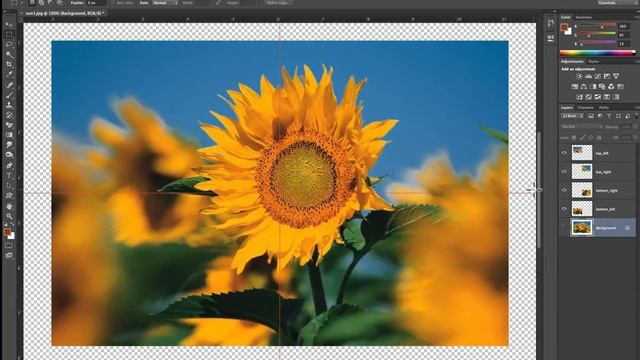Screen dimensions: 640x360
Task: Select the Zoom tool
Action: pyautogui.click(x=9, y=216)
